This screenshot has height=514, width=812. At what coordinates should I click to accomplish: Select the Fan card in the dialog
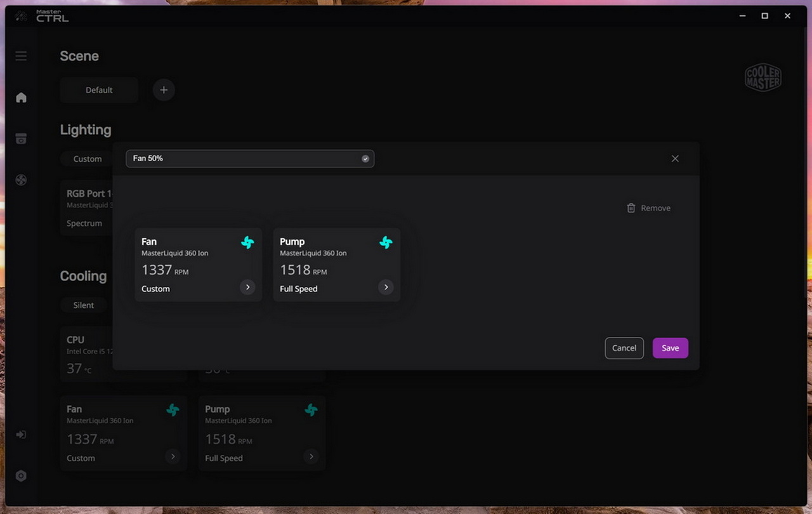[x=199, y=265]
